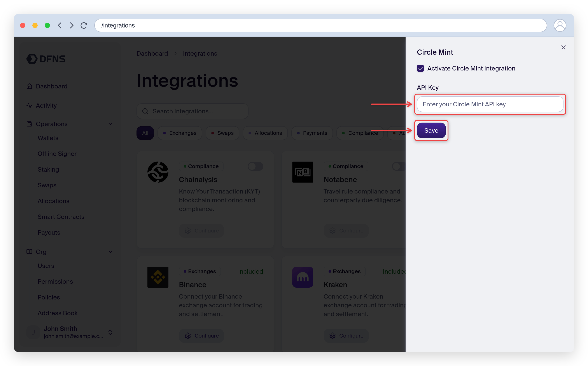Click the Chainalysis card title

pos(198,180)
